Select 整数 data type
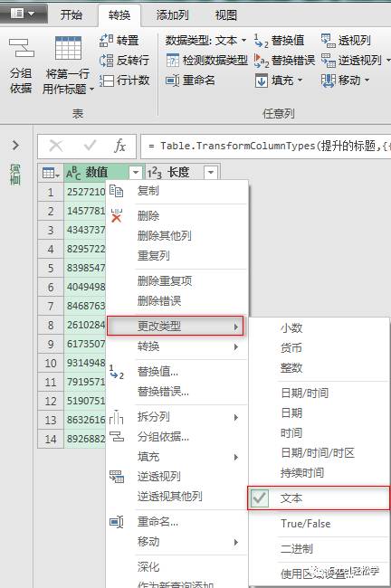The image size is (391, 588). [x=291, y=367]
